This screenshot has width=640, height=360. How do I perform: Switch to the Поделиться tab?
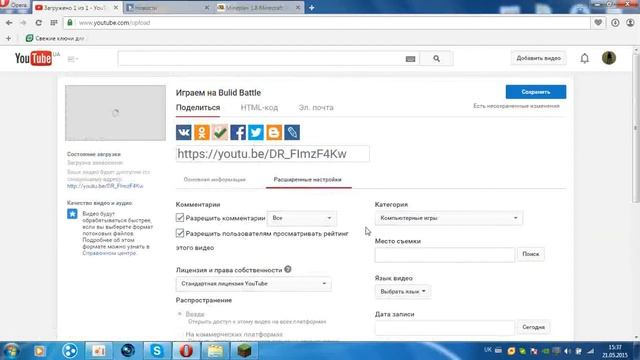click(198, 108)
